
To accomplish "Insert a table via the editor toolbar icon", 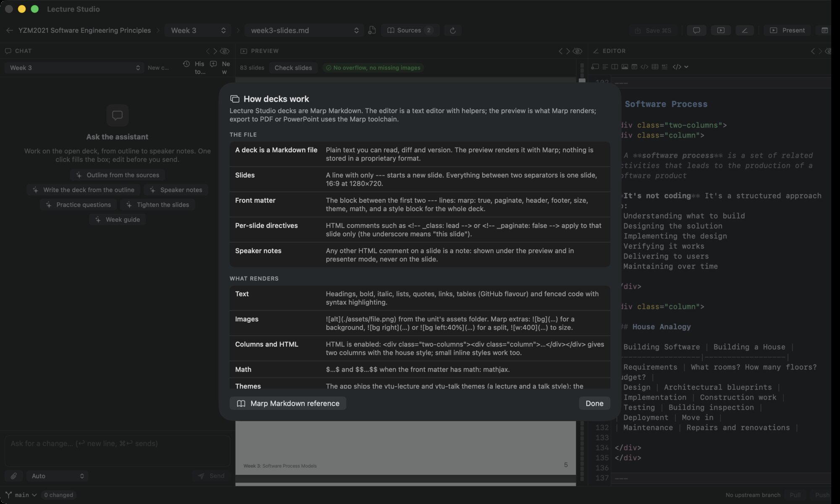I will (655, 67).
